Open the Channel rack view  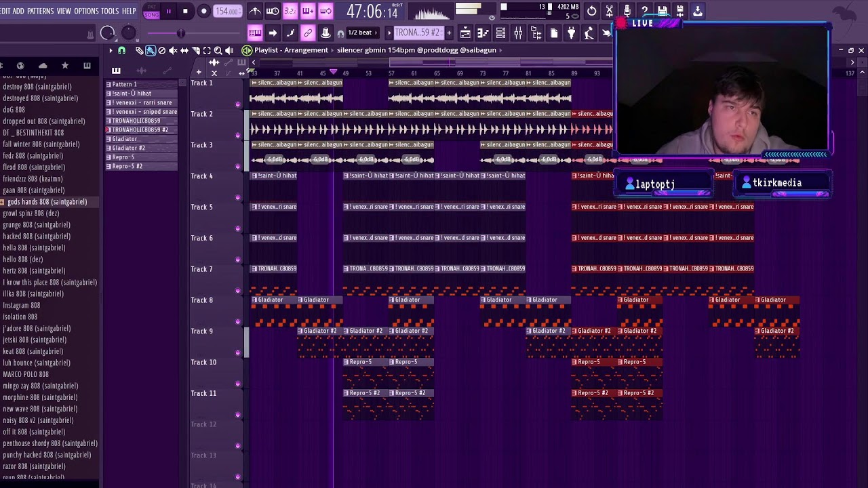(500, 33)
